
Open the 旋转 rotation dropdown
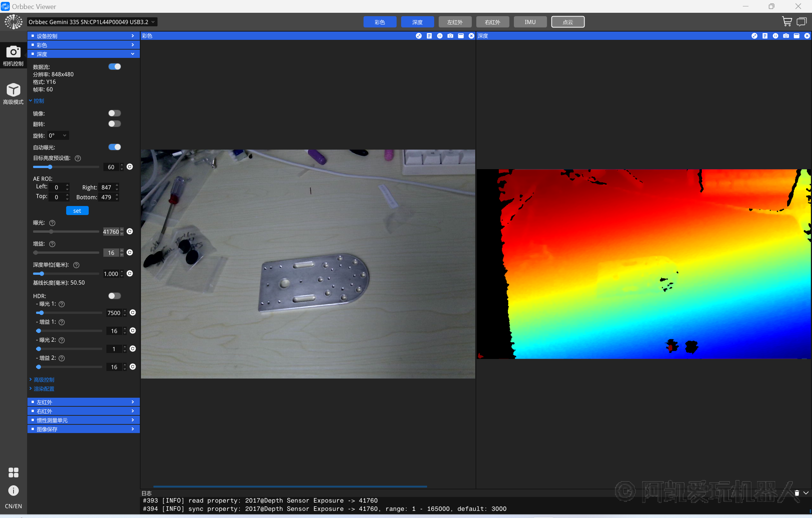[x=58, y=136]
